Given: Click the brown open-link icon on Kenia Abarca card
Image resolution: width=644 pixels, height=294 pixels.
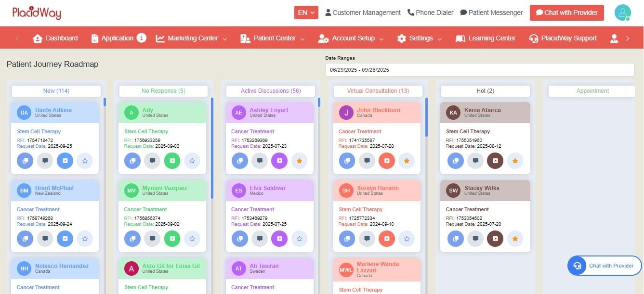Looking at the screenshot, I should tap(495, 161).
